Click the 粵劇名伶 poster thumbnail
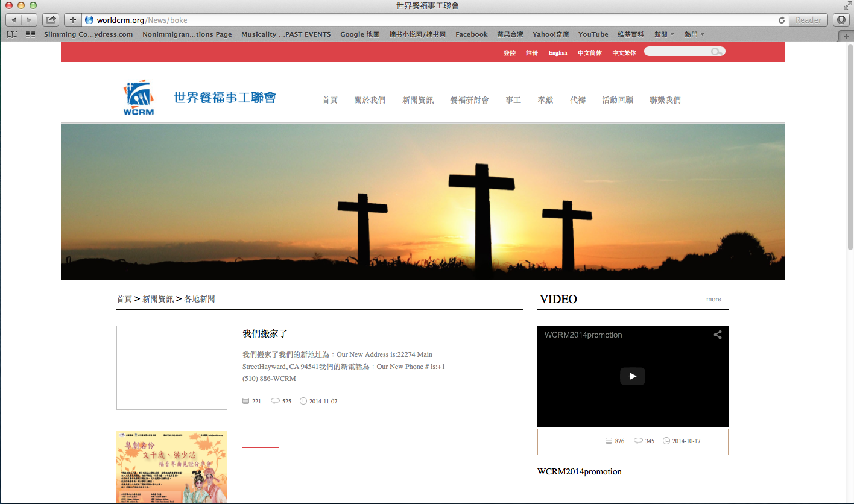The height and width of the screenshot is (504, 854). coord(172,467)
